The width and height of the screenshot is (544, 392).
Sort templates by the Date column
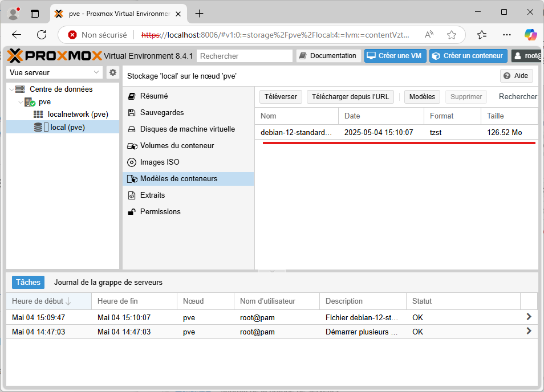coord(381,116)
